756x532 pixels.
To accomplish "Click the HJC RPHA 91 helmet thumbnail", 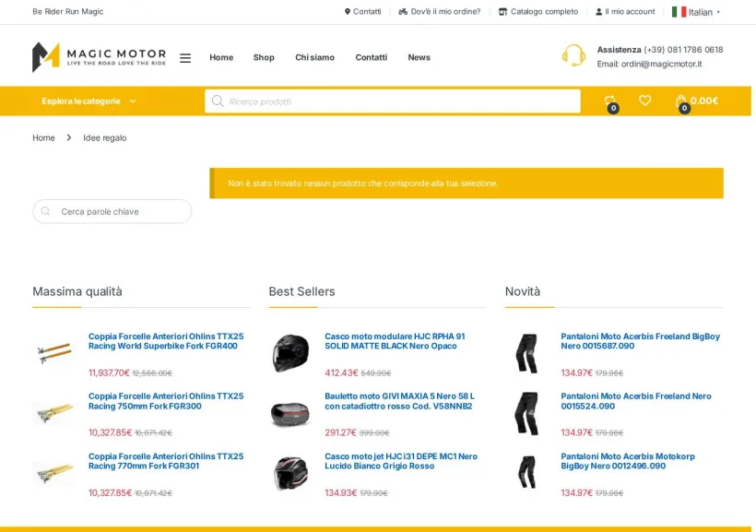I will pyautogui.click(x=290, y=353).
